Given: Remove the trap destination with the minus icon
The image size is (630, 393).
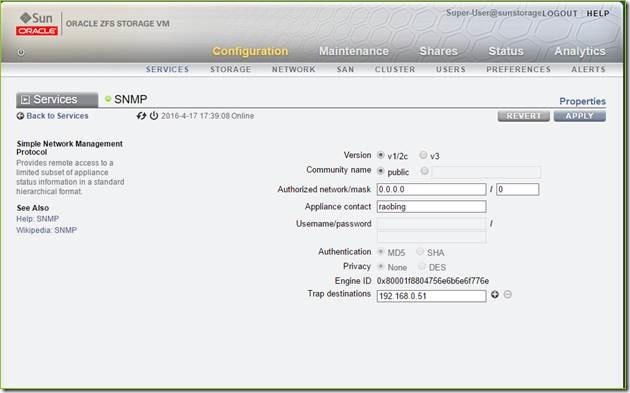Looking at the screenshot, I should coord(508,295).
